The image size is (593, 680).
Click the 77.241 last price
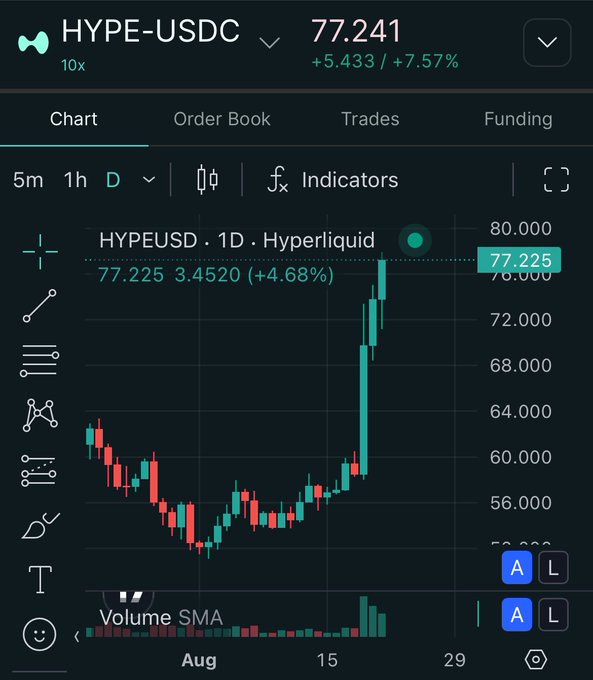point(356,31)
